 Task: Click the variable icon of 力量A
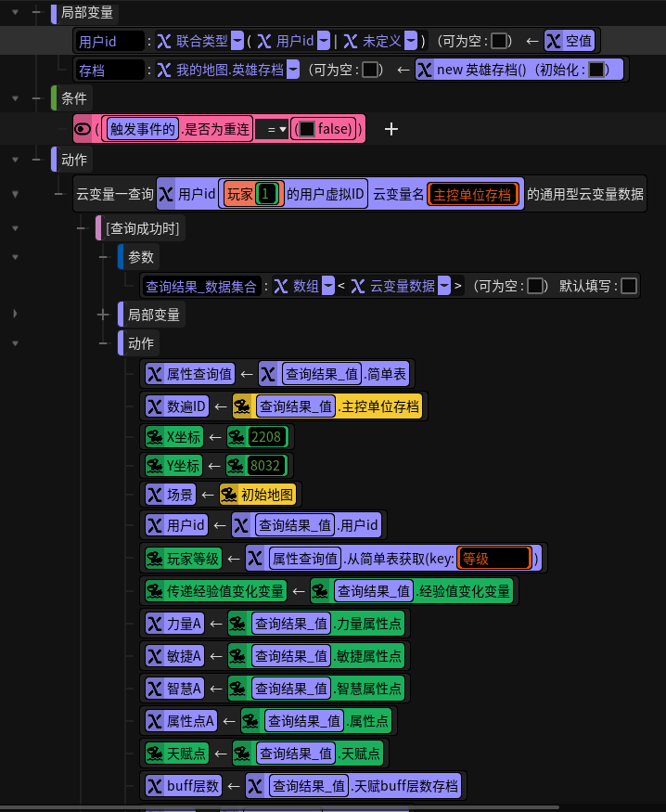click(x=155, y=624)
